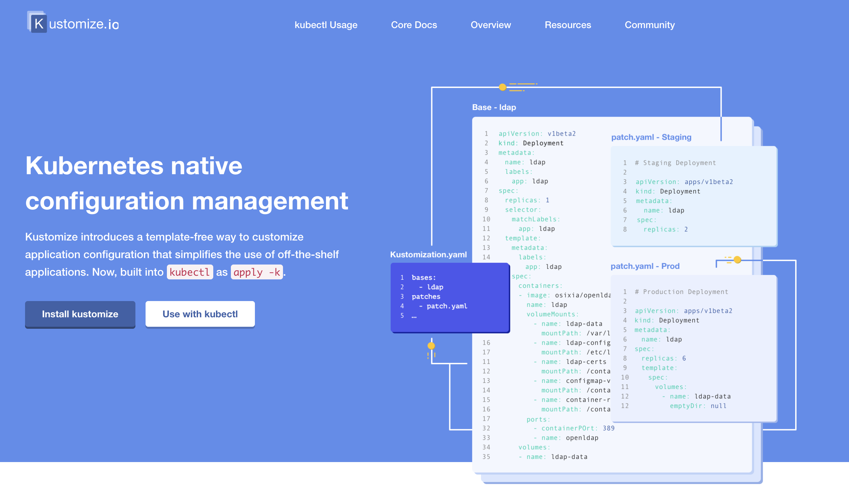
Task: Click the 'bases:' line in Kustomization.yaml
Action: pyautogui.click(x=423, y=277)
